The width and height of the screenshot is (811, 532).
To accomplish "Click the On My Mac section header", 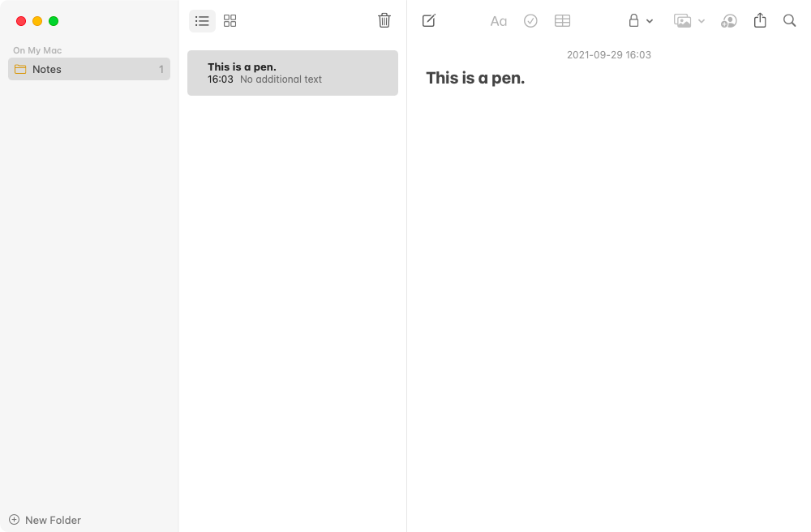I will click(x=37, y=50).
